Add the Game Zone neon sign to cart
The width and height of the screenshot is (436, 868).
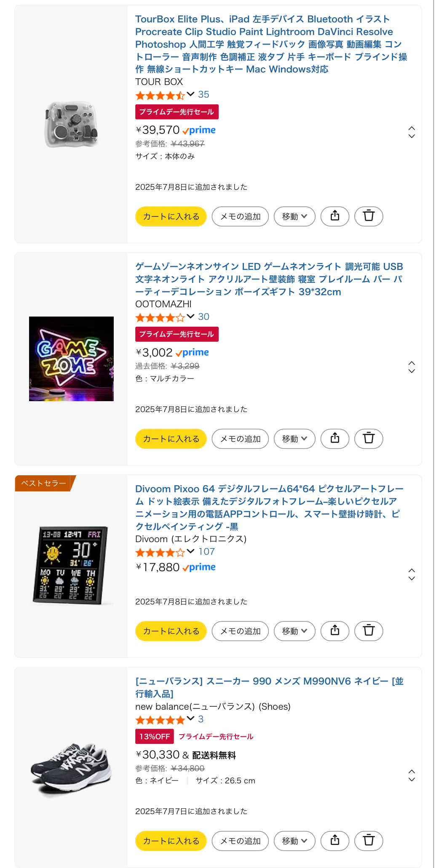coord(171,439)
